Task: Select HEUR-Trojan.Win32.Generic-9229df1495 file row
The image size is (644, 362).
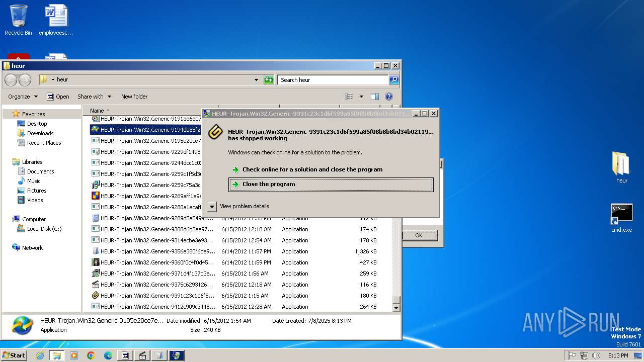Action: pyautogui.click(x=146, y=152)
